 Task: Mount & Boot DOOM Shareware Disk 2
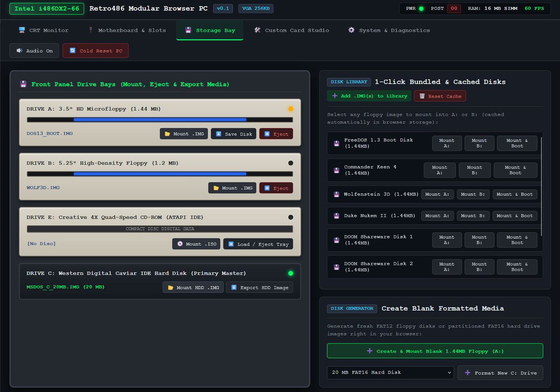pos(517,267)
